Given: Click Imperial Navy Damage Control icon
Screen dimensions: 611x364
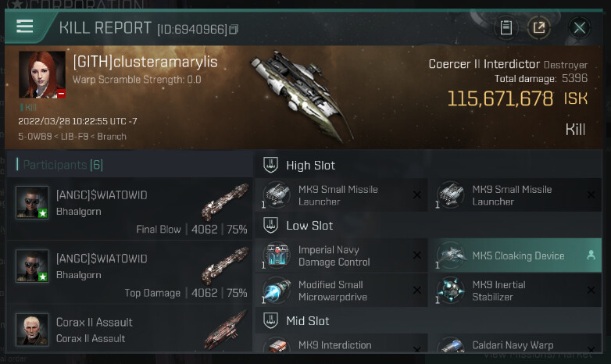Looking at the screenshot, I should click(x=277, y=255).
